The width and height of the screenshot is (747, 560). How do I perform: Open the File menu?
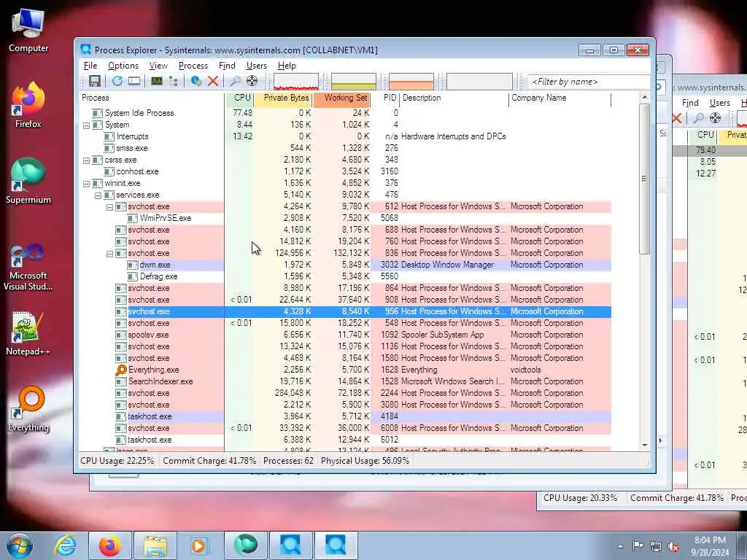point(90,66)
